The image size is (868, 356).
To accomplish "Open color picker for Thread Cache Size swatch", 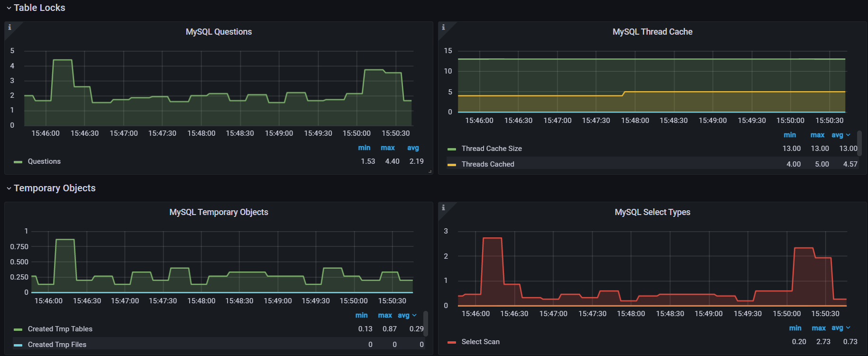I will pos(452,149).
